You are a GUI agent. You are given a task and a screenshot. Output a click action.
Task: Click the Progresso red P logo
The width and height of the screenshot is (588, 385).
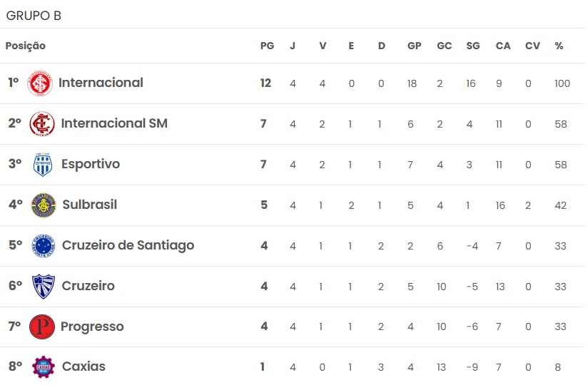coord(42,327)
